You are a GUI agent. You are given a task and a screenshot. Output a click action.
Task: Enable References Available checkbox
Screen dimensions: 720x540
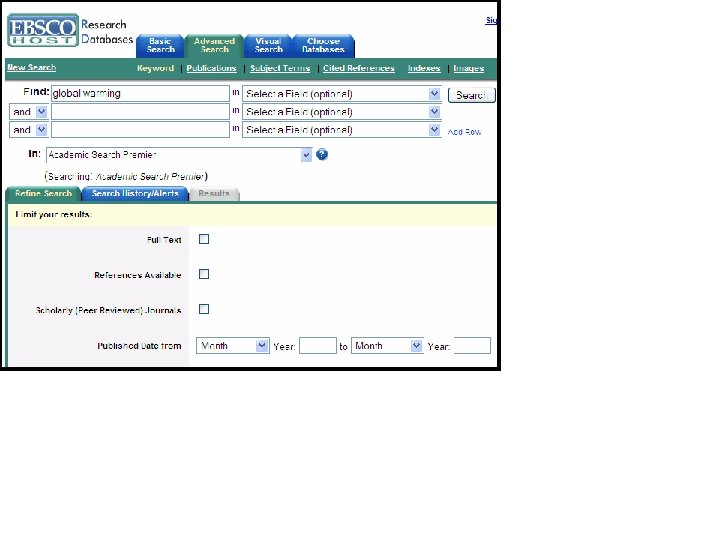click(x=204, y=274)
